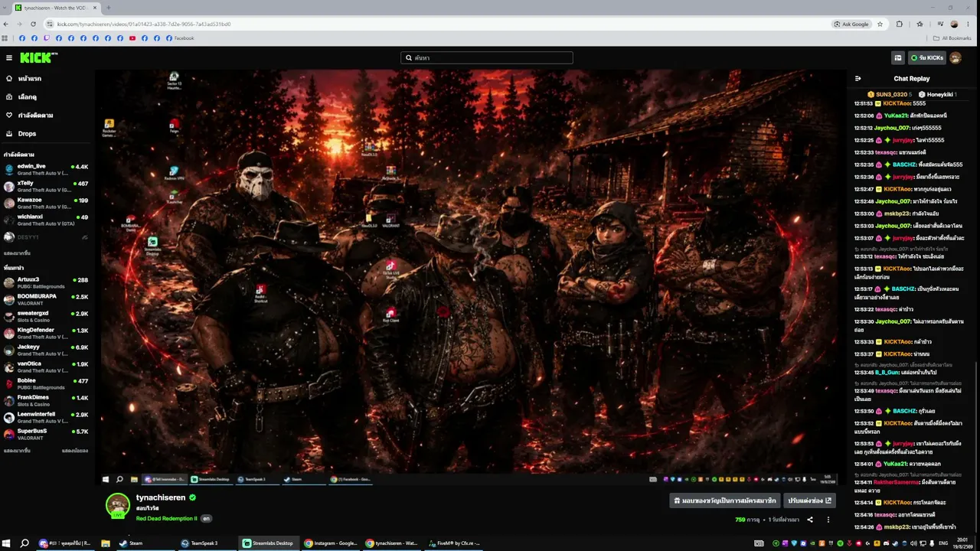Select the vanOtica channel row
980x551 pixels.
click(46, 367)
